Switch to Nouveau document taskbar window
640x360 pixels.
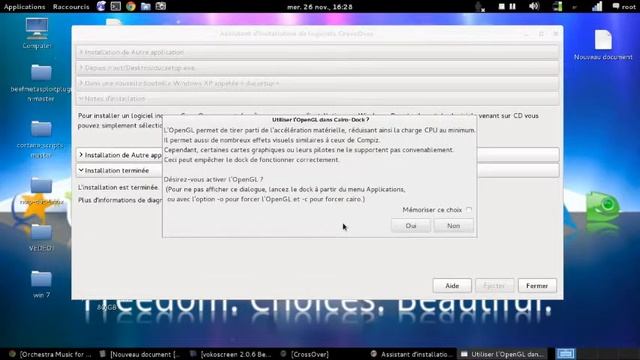140,354
